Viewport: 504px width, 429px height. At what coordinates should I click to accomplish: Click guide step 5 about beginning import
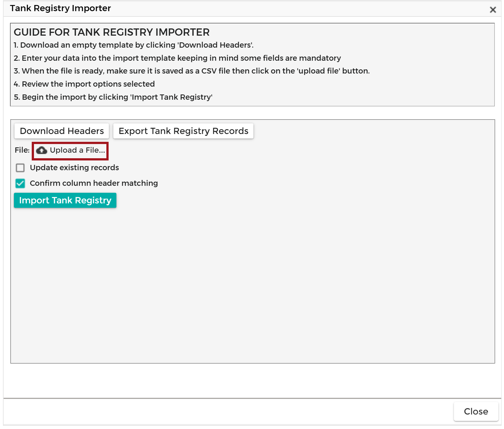coord(113,97)
